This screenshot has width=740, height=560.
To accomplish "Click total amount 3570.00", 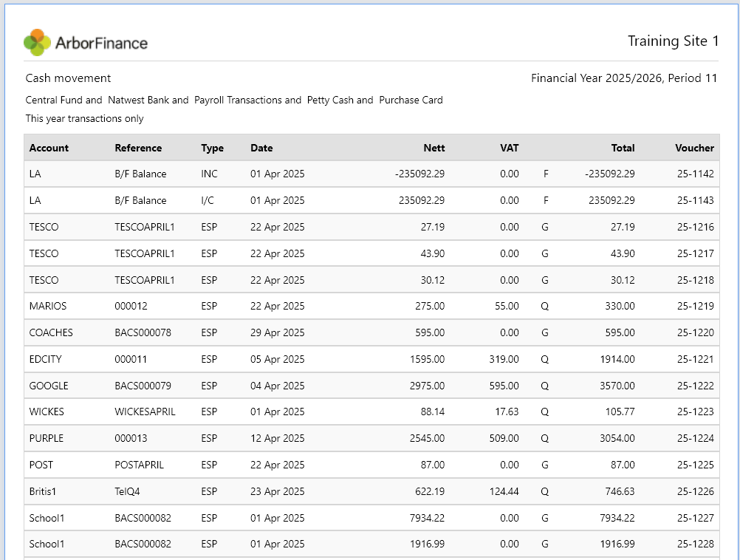I will (x=617, y=386).
